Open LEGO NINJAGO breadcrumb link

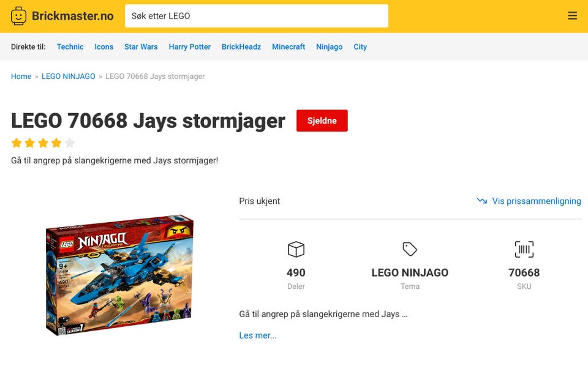(68, 77)
